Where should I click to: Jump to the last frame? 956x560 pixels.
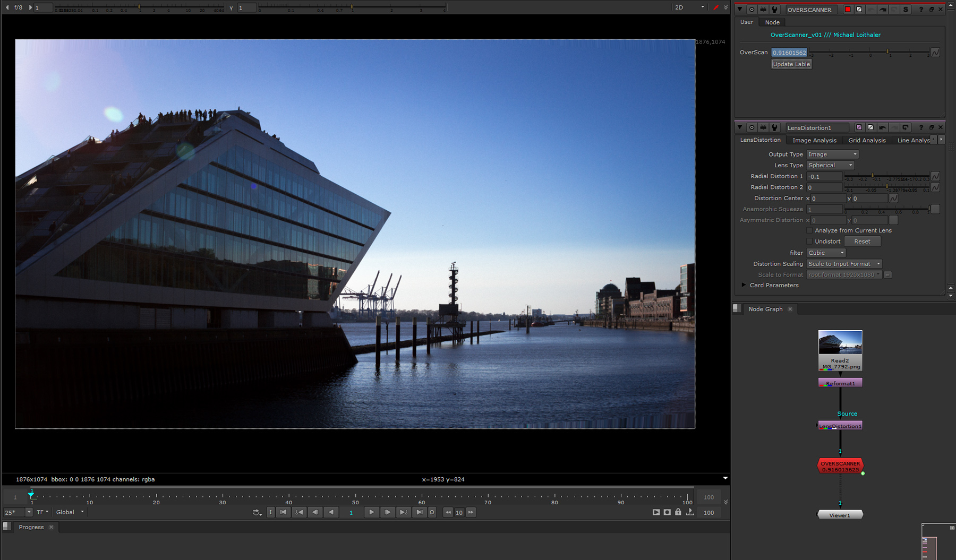[419, 512]
